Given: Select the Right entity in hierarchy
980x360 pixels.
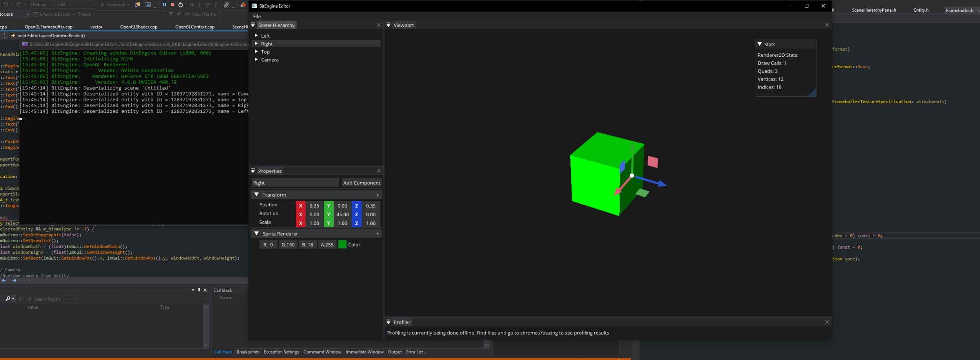Looking at the screenshot, I should pyautogui.click(x=316, y=43).
